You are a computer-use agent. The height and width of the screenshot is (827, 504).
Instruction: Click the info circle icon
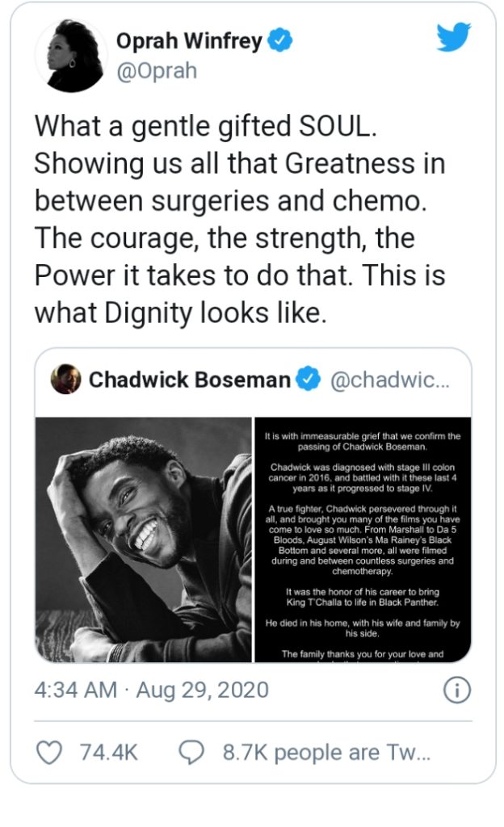click(x=457, y=690)
